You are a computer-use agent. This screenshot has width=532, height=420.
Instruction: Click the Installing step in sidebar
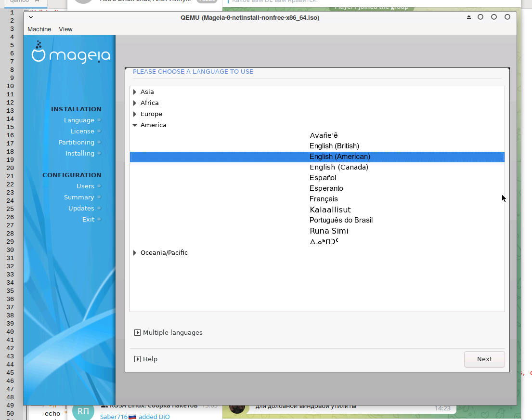(80, 154)
